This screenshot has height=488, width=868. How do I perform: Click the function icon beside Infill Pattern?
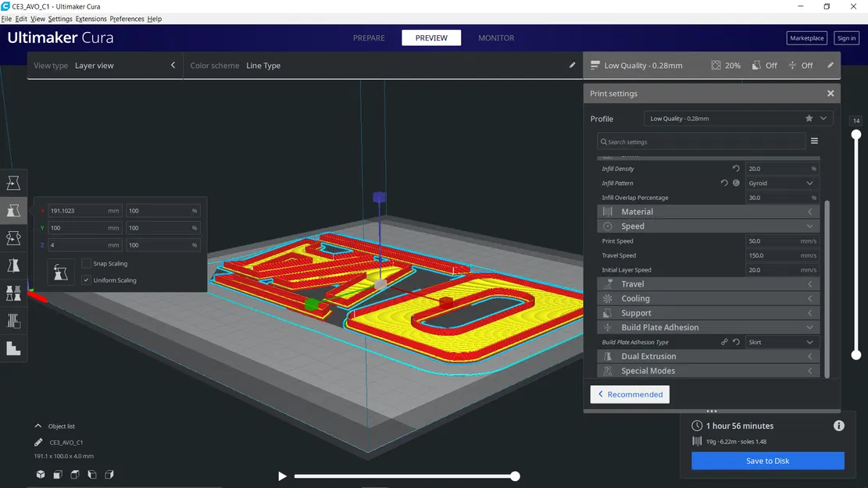[x=736, y=183]
